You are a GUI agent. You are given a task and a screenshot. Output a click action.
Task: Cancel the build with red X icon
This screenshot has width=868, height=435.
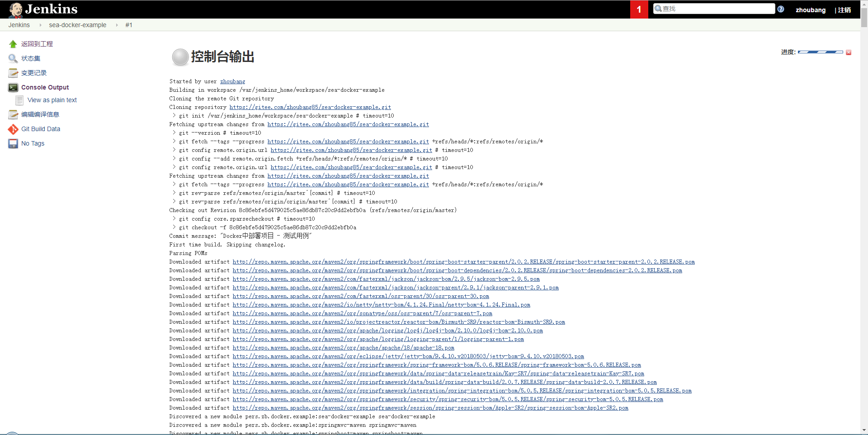point(849,52)
